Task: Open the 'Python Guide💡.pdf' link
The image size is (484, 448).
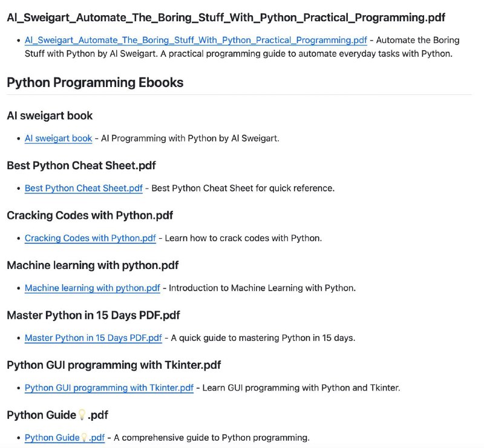Action: tap(65, 438)
